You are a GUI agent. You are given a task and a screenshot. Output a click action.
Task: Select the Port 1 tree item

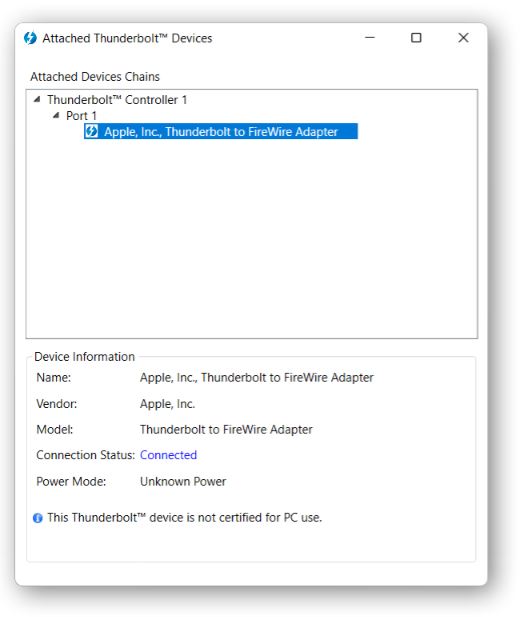[81, 116]
